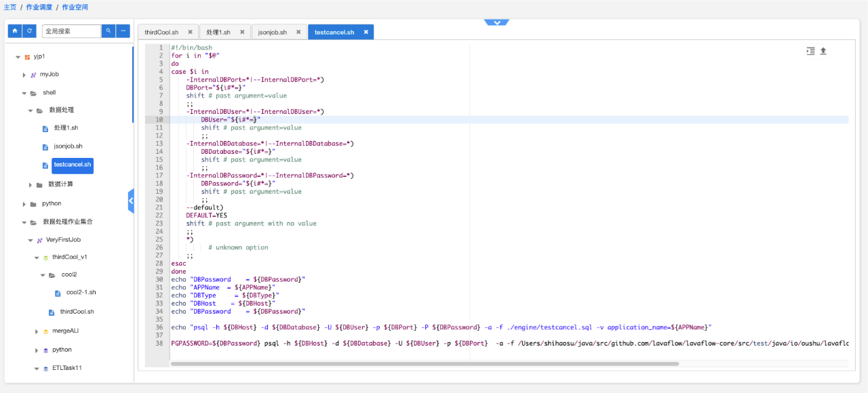Collapse sidebar with blue left-chevron handle
This screenshot has height=393, width=868.
pos(131,201)
